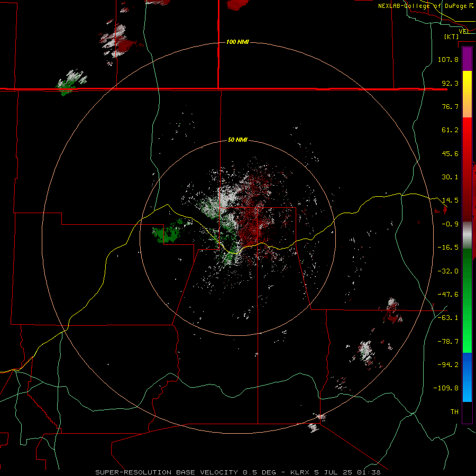Select the 30.1 scale value
The width and height of the screenshot is (476, 476).
(x=450, y=177)
